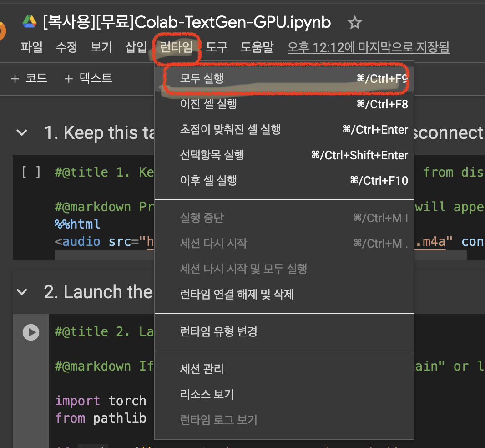Screen dimensions: 485x448
Task: Click the notebook title '[복사용][무료]Colab-TextGen-GPU.ipynb'
Action: [x=187, y=22]
